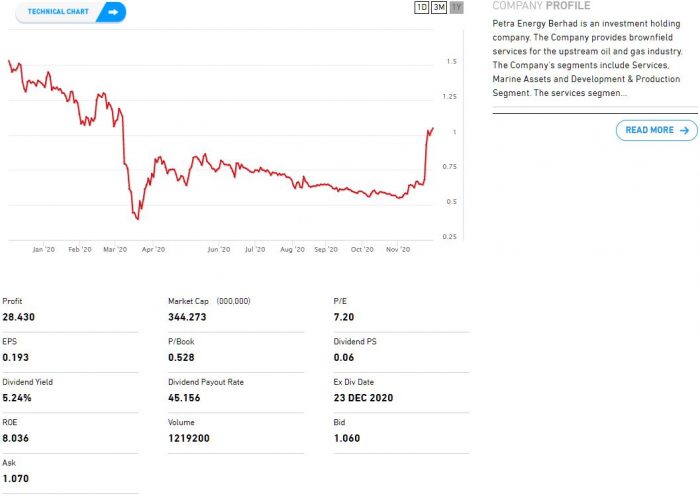This screenshot has width=700, height=496.
Task: Click the blue arrow on Technical Chart
Action: coord(112,12)
